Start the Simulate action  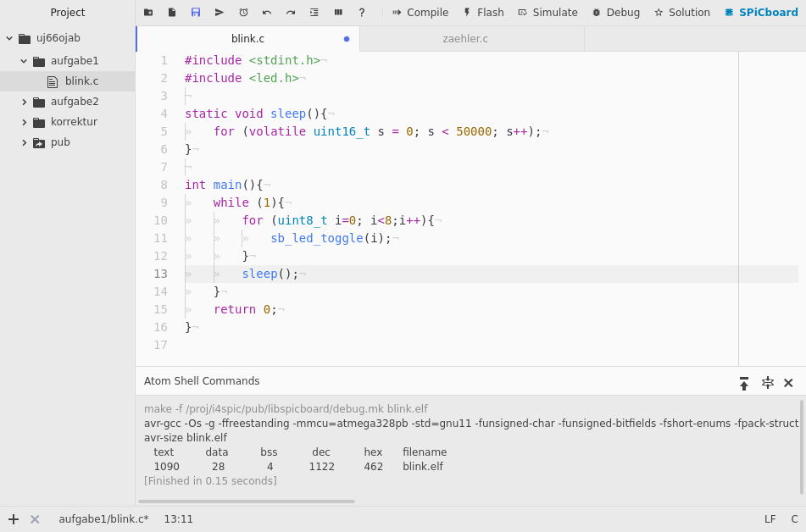tap(548, 13)
